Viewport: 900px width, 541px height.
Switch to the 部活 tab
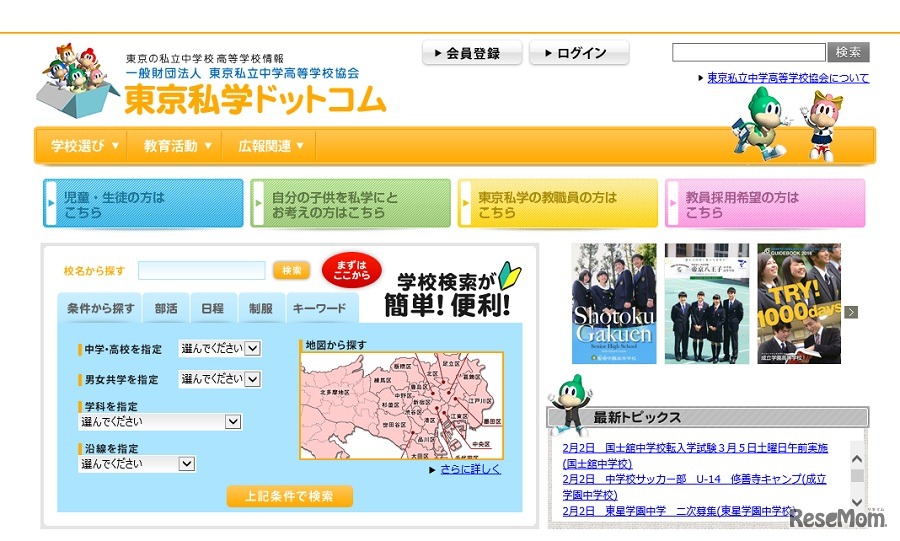pos(166,308)
